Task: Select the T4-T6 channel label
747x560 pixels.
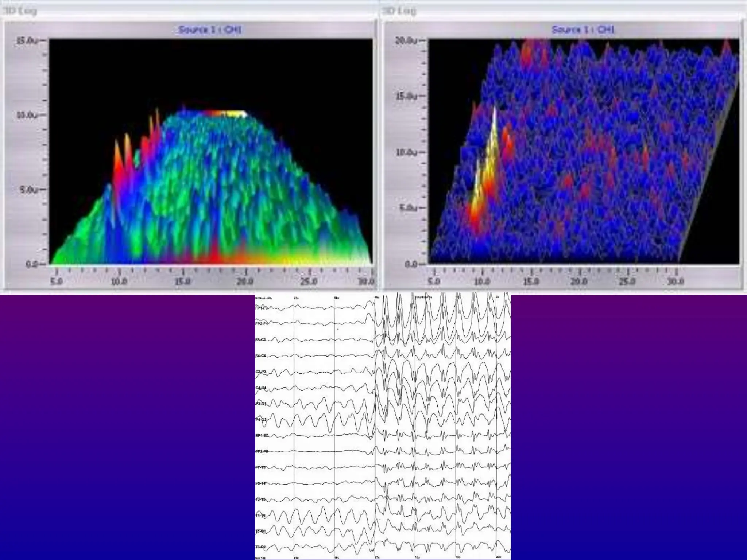Action: pyautogui.click(x=261, y=515)
